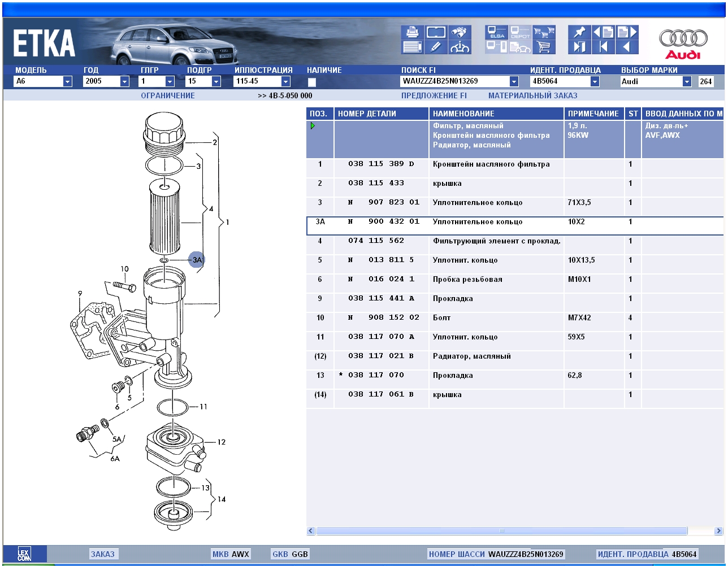This screenshot has height=566, width=728.
Task: Click the DEPOT icon
Action: click(521, 32)
